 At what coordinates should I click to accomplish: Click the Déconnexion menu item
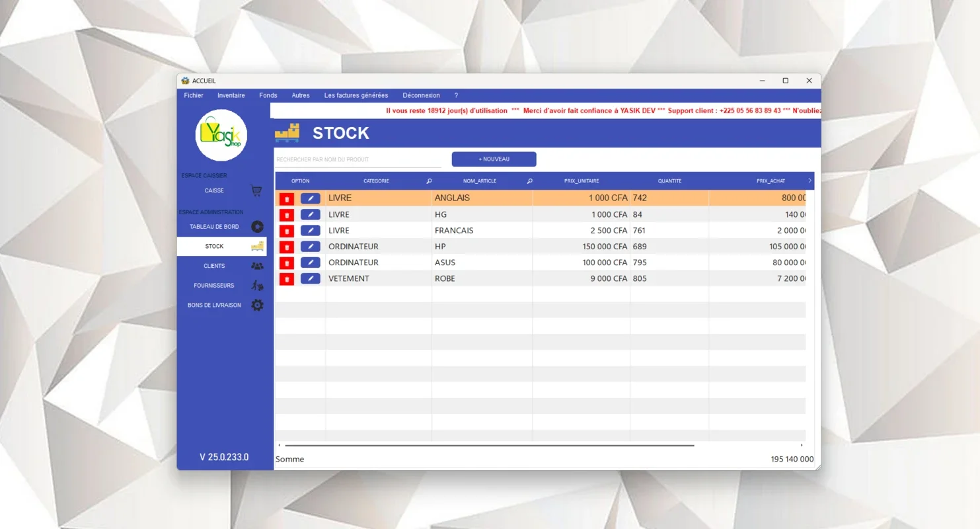pos(421,95)
